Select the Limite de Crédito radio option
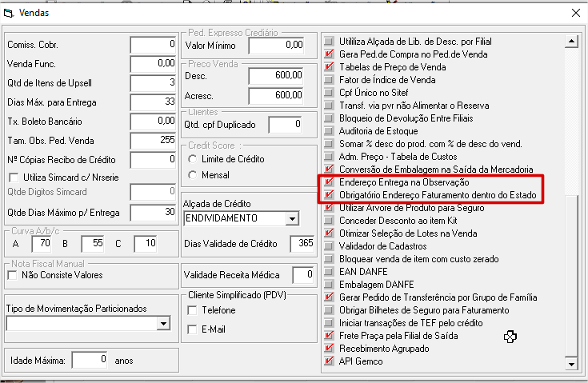 [x=193, y=160]
